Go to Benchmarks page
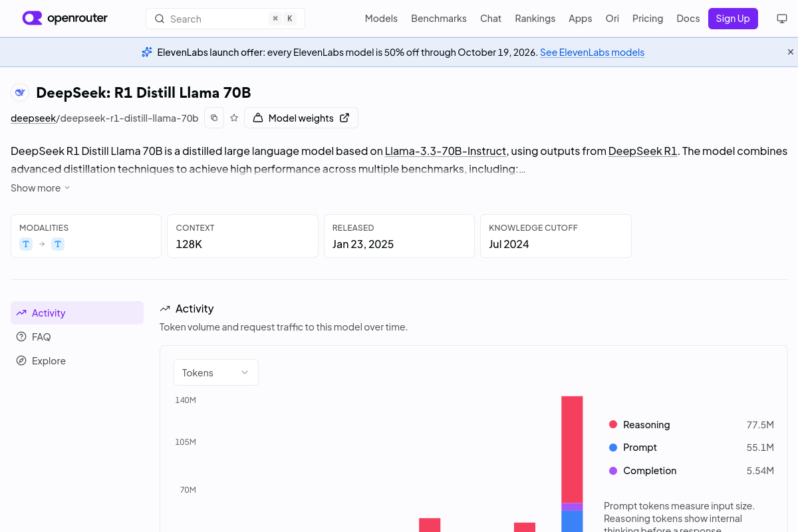This screenshot has width=798, height=532. [439, 19]
